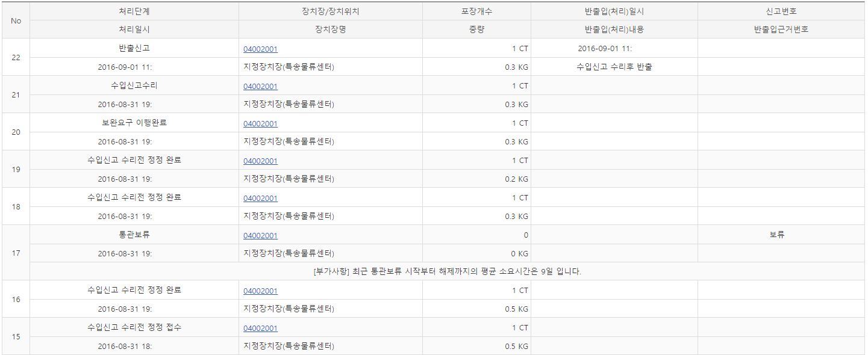Click the 장치장/장치위치 column header
Viewport: 868px width, 355px height.
point(330,11)
